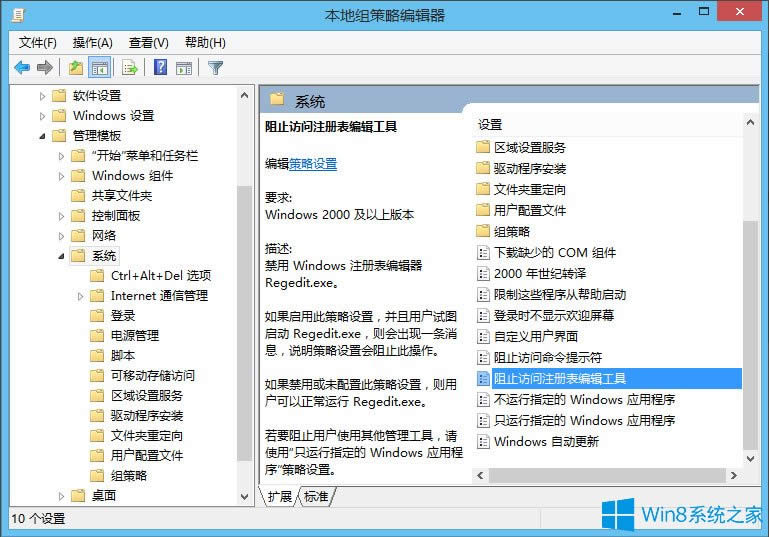Click policy icon of 阻止访问命令提示符
This screenshot has width=769, height=537.
click(483, 358)
